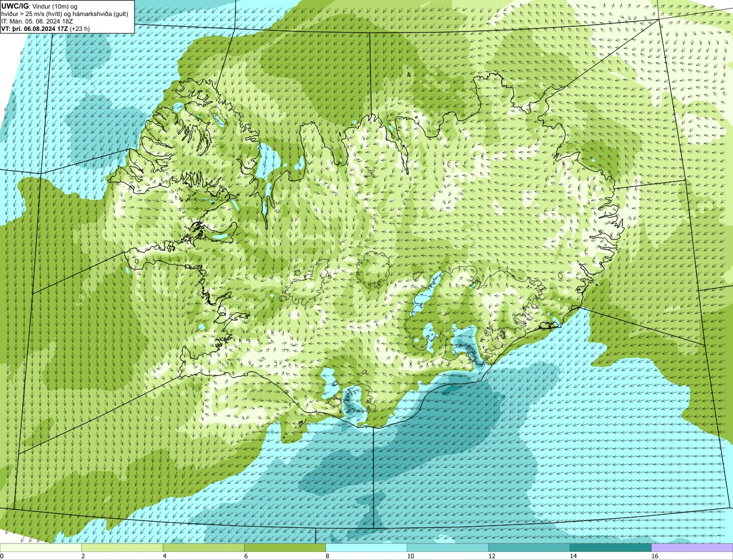Click the light green 2–4 m/s legend swatch
The height and width of the screenshot is (560, 733).
[x=122, y=548]
